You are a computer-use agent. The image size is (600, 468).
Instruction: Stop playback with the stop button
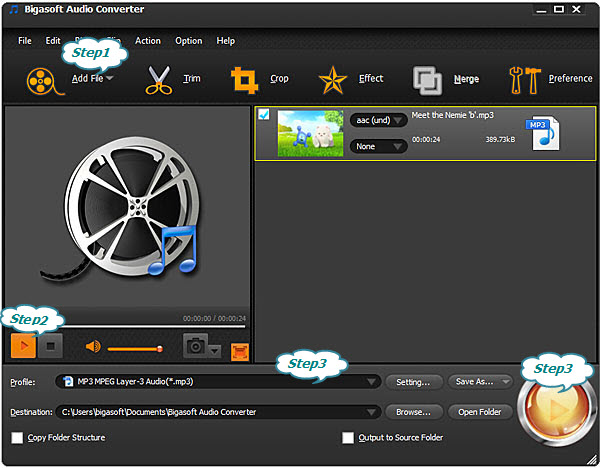point(50,346)
